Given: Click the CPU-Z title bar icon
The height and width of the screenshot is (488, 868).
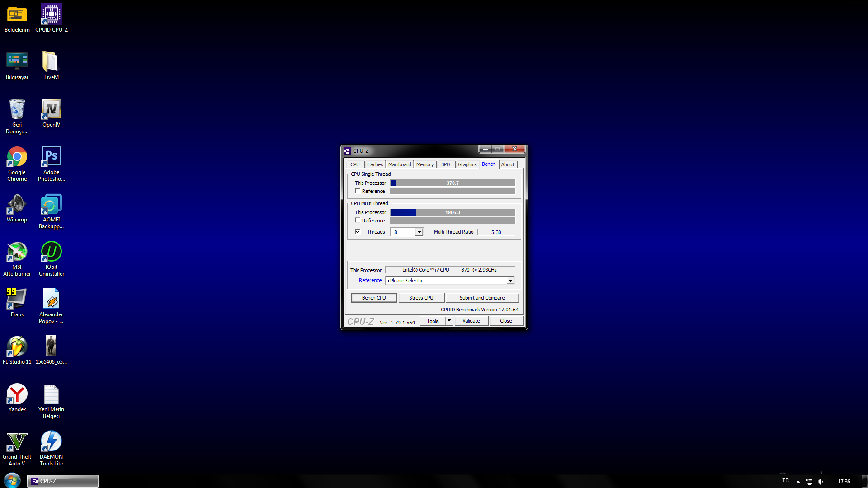Looking at the screenshot, I should tap(347, 151).
